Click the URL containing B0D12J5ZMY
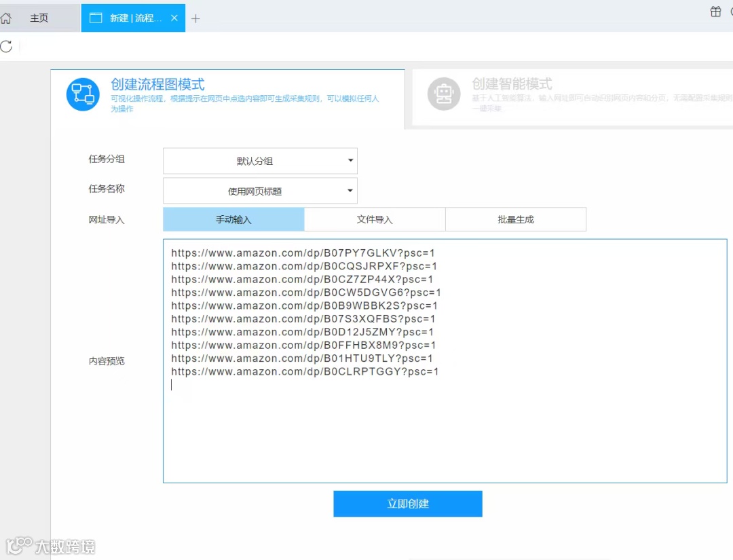733x560 pixels. pos(303,332)
